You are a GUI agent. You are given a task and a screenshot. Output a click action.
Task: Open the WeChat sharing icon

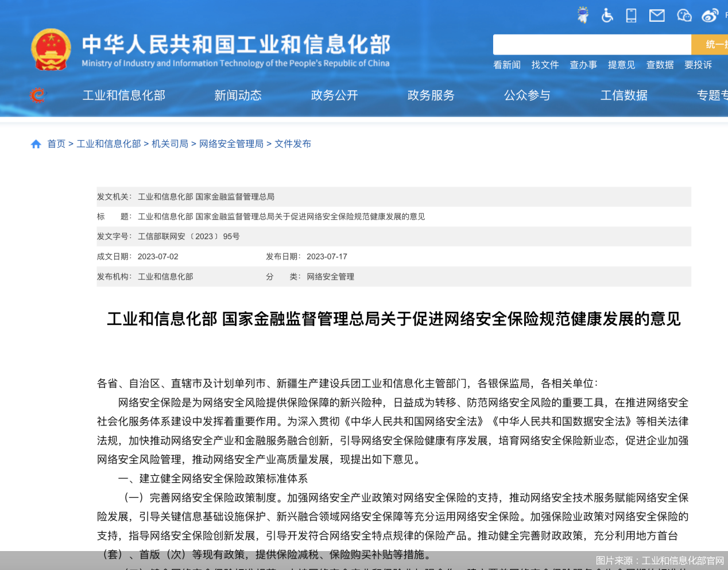coord(683,15)
